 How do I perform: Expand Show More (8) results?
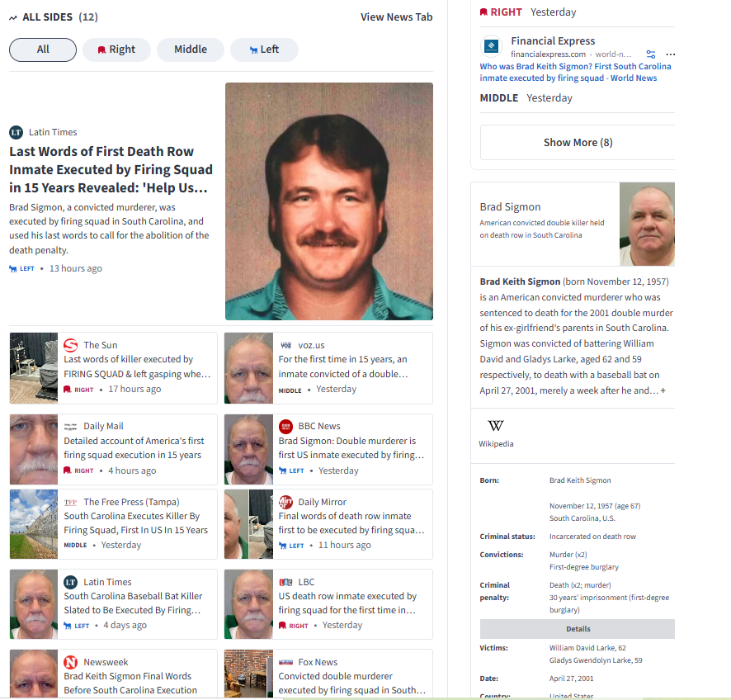click(578, 143)
